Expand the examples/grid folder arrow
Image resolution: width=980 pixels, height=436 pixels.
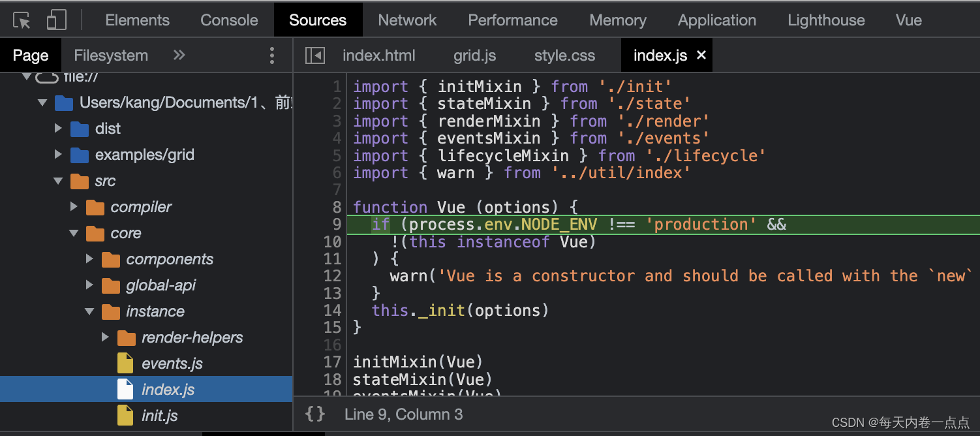(58, 155)
